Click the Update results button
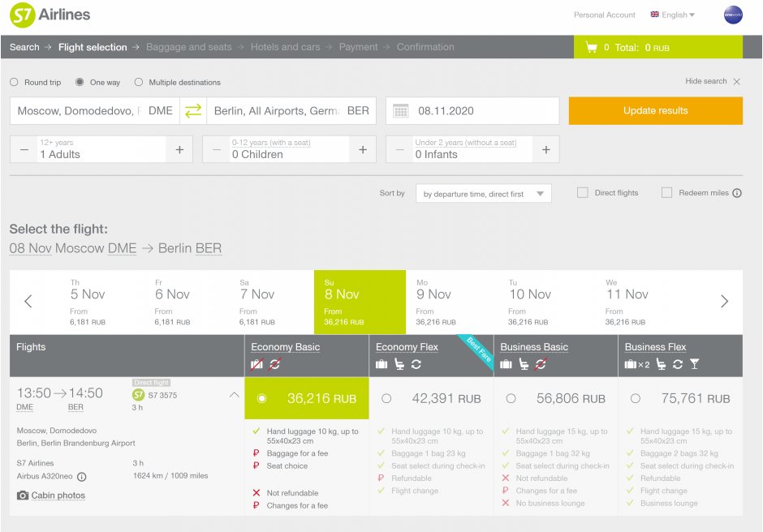The width and height of the screenshot is (763, 532). [x=655, y=111]
